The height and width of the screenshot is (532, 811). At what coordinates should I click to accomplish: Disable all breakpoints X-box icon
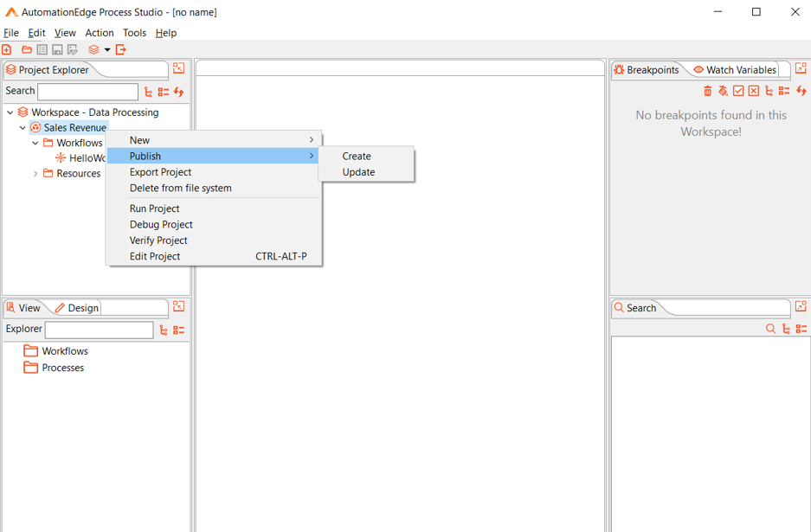754,92
